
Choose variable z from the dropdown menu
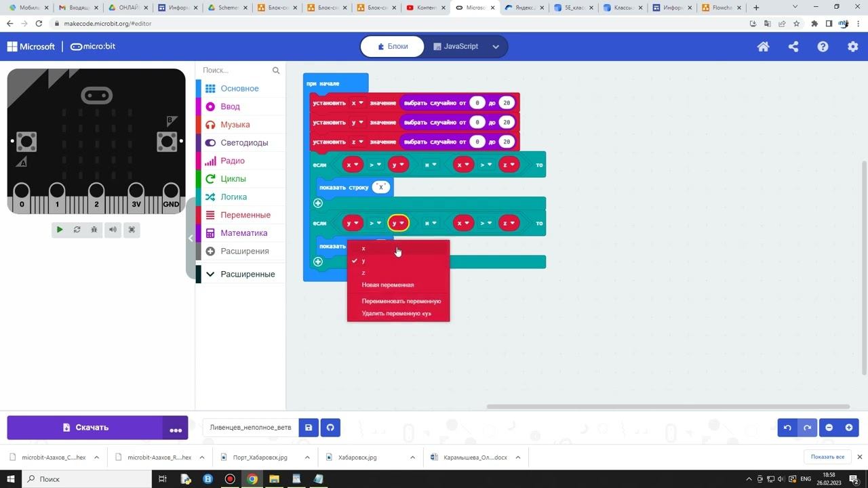coord(398,272)
